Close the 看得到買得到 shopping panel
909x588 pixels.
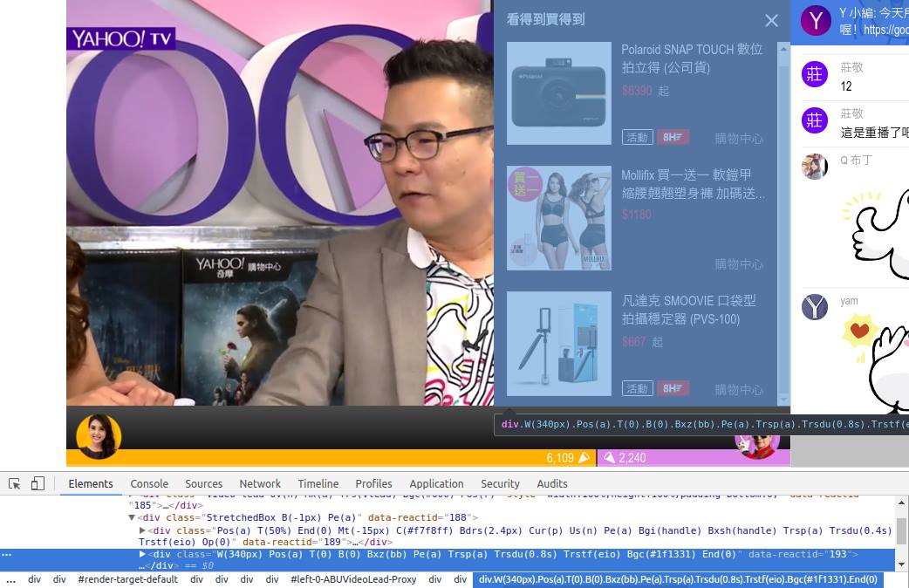click(771, 21)
